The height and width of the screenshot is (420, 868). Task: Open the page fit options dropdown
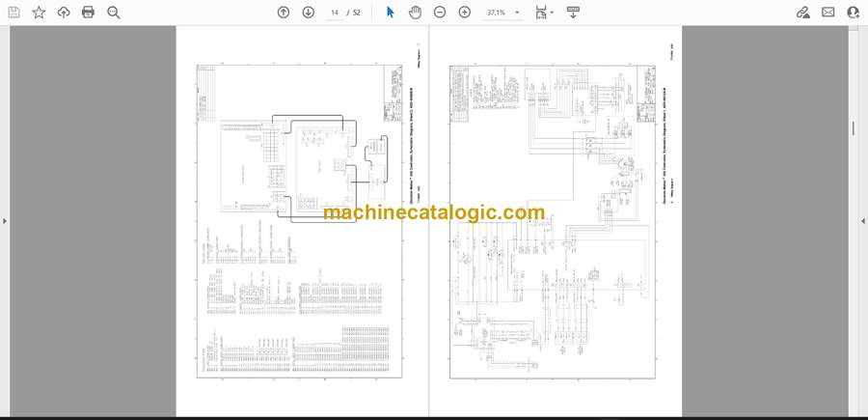point(544,13)
